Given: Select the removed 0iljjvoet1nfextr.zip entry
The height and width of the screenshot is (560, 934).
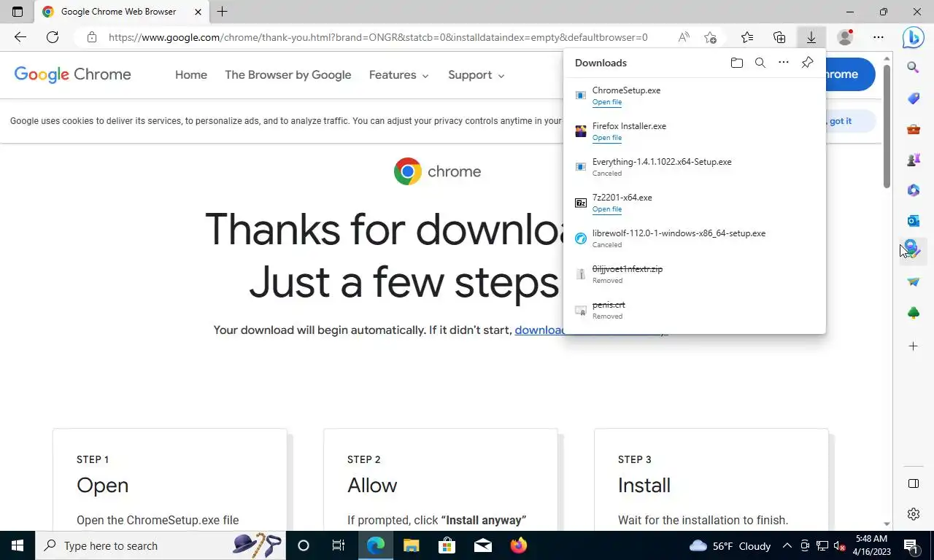Looking at the screenshot, I should (x=695, y=274).
